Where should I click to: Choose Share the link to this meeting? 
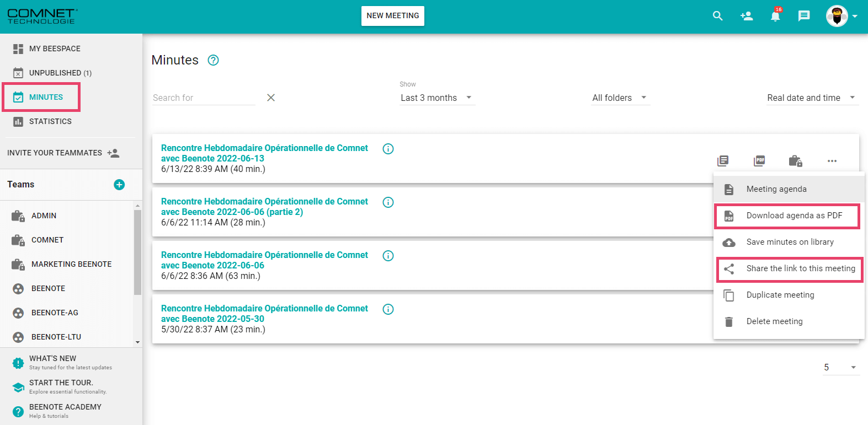[x=790, y=269]
